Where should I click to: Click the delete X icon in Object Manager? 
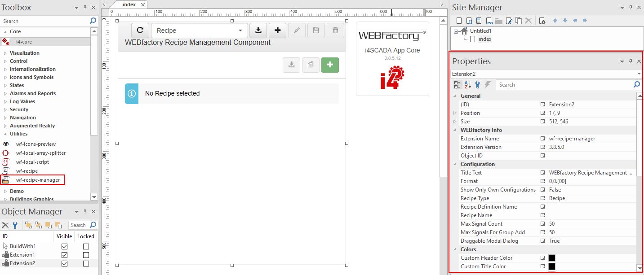click(5, 225)
